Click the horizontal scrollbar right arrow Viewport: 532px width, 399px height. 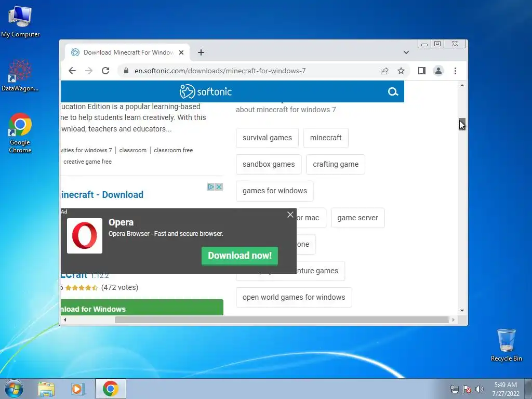[453, 320]
